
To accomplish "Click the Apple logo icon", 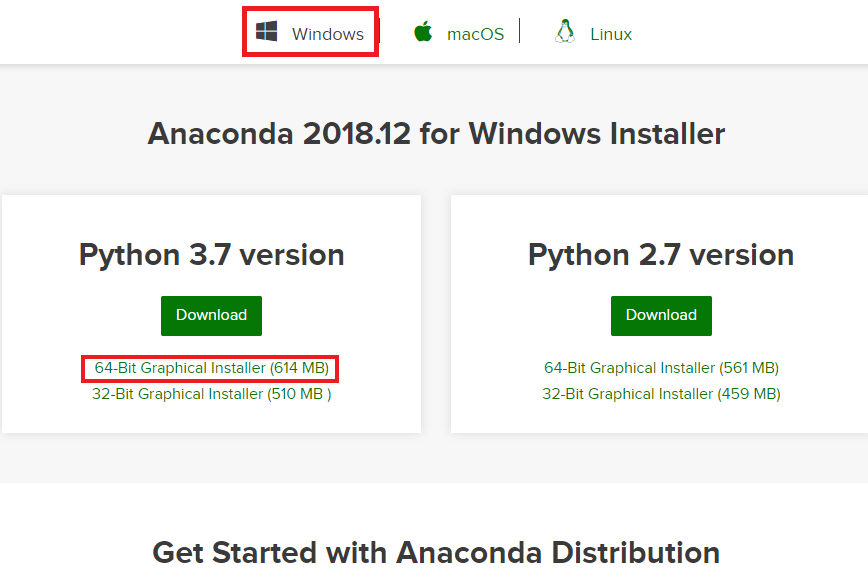I will pyautogui.click(x=423, y=32).
